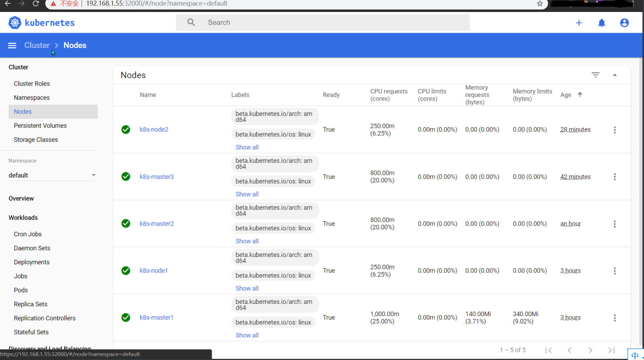Select Nodes in sidebar
This screenshot has width=644, height=360.
tap(53, 111)
